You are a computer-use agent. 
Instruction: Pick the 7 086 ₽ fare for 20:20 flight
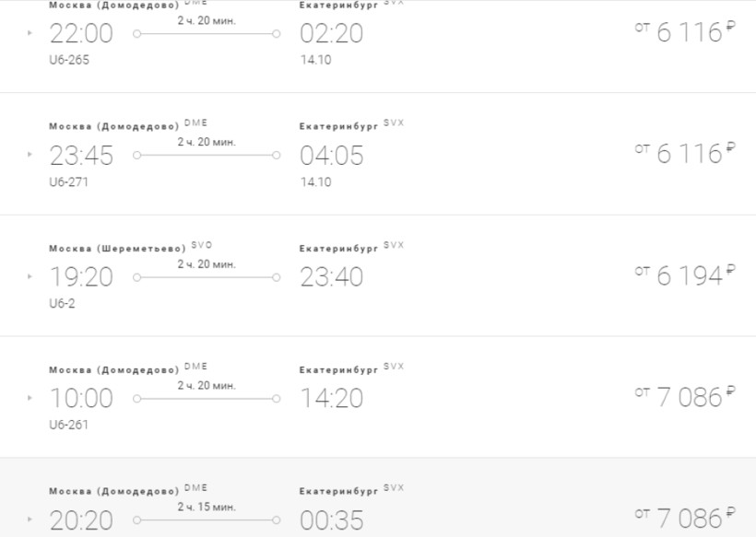tap(684, 519)
